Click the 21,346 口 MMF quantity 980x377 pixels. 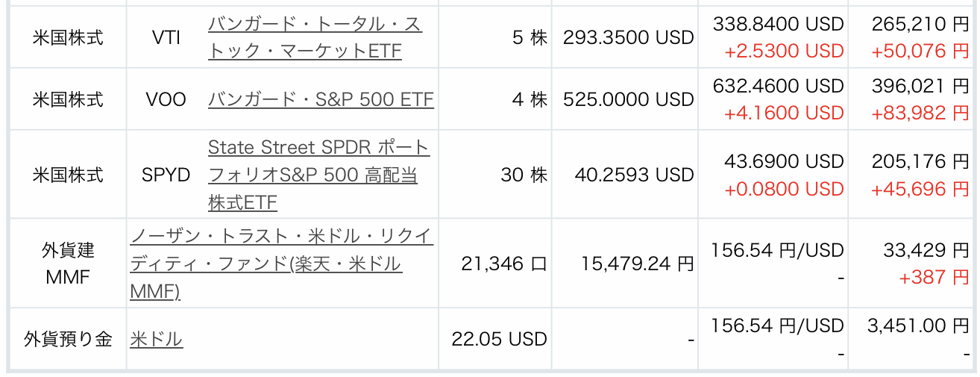505,264
